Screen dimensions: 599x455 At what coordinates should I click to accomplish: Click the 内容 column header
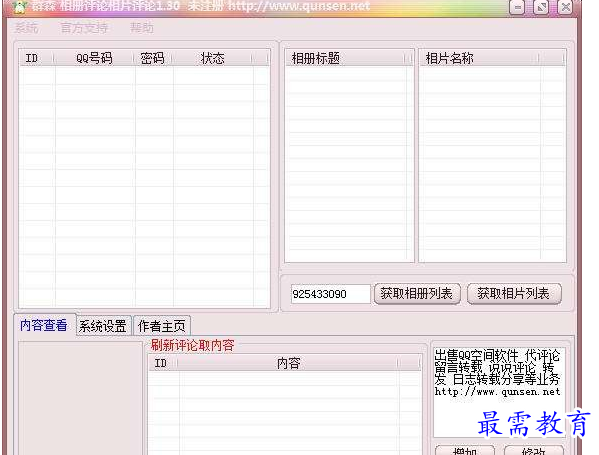click(x=288, y=363)
